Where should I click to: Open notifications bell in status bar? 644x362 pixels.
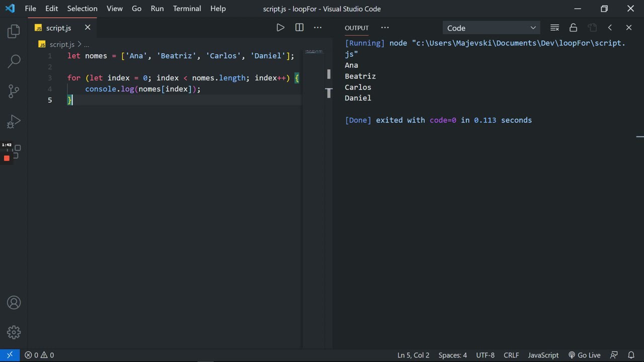coord(631,355)
